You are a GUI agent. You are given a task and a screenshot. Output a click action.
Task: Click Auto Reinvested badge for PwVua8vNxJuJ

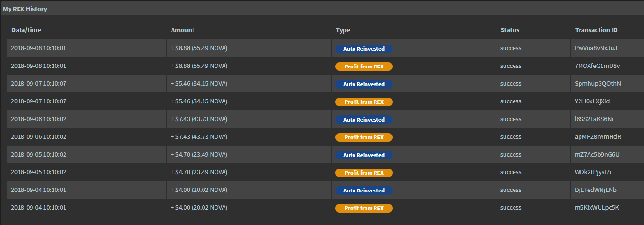click(364, 49)
